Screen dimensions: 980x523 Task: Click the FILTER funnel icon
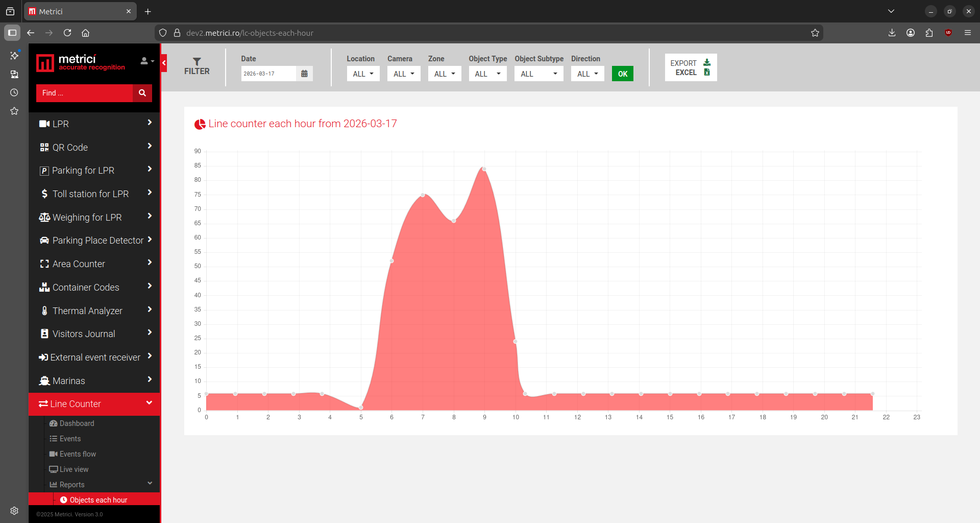click(x=197, y=62)
